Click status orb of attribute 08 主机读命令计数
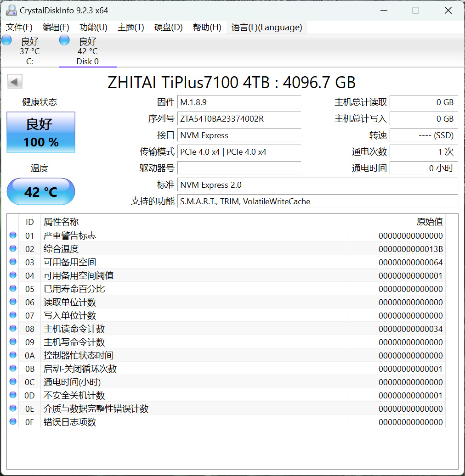 pos(13,329)
